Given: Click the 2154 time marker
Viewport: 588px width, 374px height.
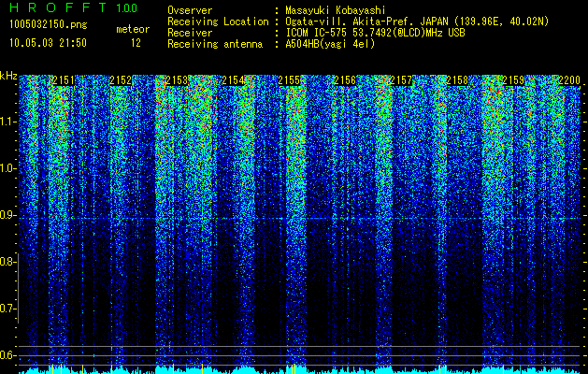Looking at the screenshot, I should [233, 80].
